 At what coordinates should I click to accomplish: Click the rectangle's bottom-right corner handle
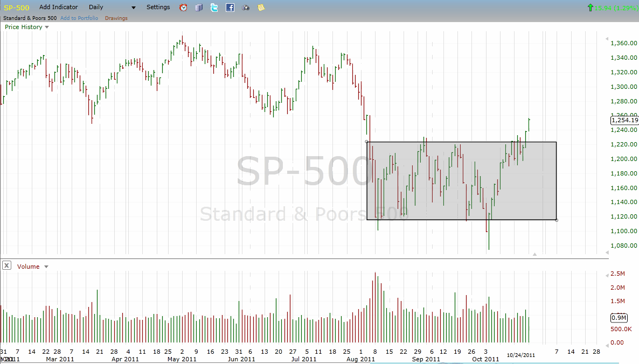[557, 220]
